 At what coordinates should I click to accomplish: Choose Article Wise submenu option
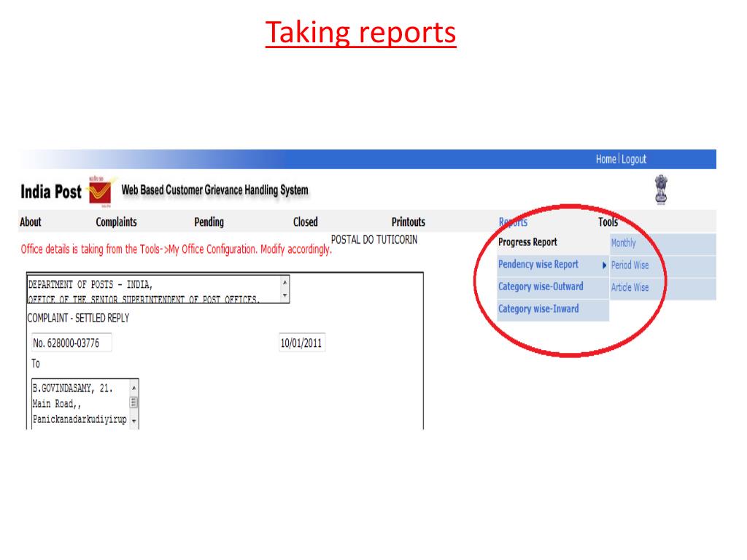pos(662,288)
